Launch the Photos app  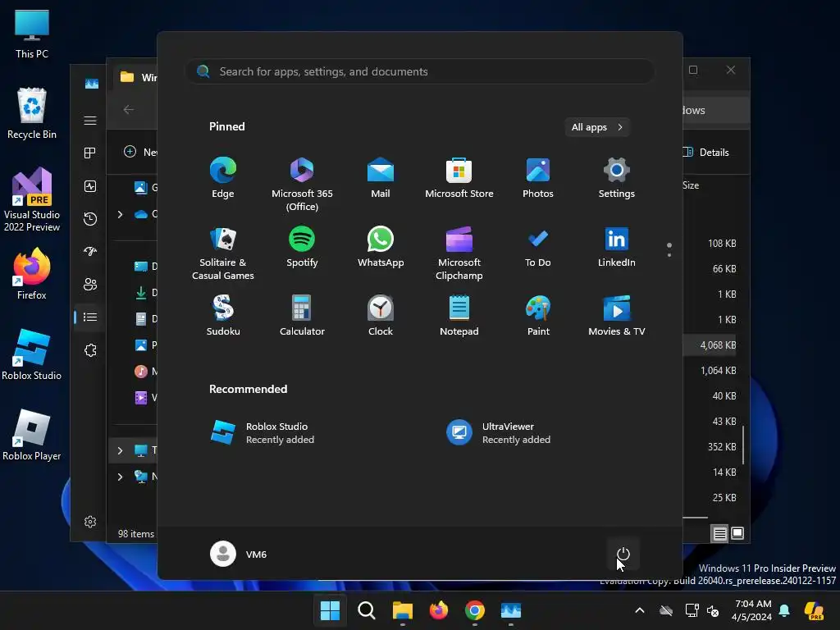[x=538, y=178]
